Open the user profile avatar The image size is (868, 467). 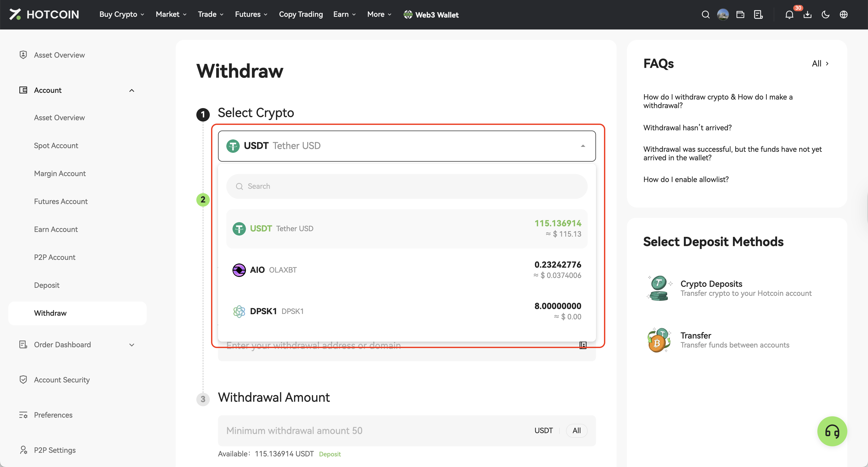pyautogui.click(x=723, y=14)
